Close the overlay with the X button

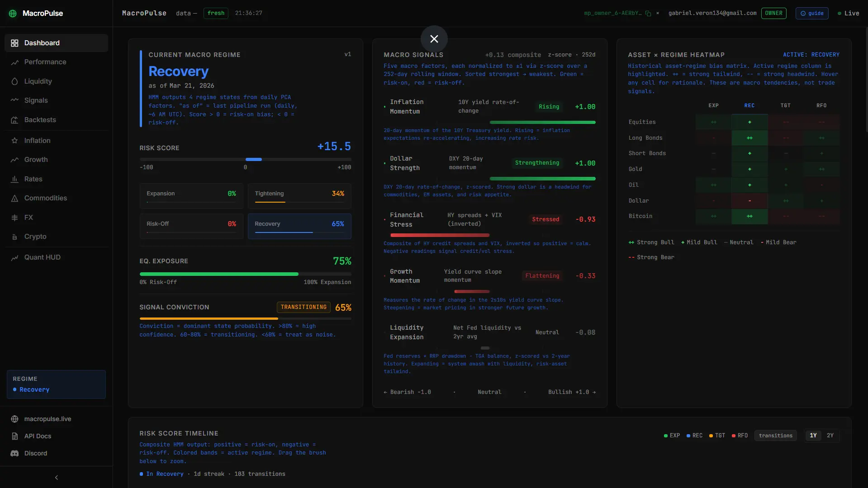coord(434,39)
